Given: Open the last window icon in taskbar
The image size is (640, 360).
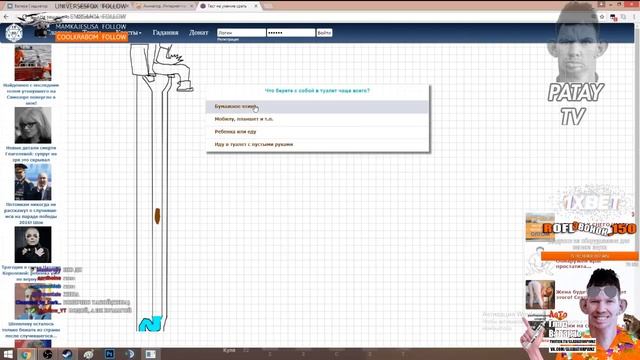Looking at the screenshot, I should click(x=151, y=354).
